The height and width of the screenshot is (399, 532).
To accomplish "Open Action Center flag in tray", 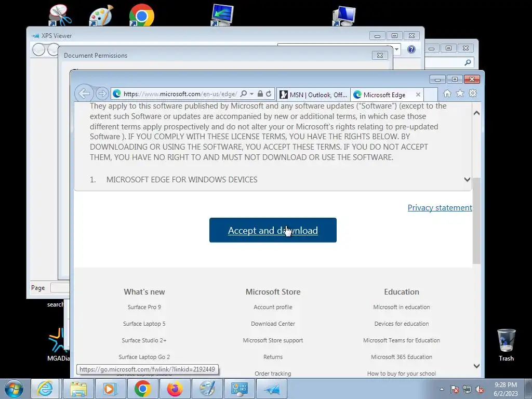I will pos(454,389).
